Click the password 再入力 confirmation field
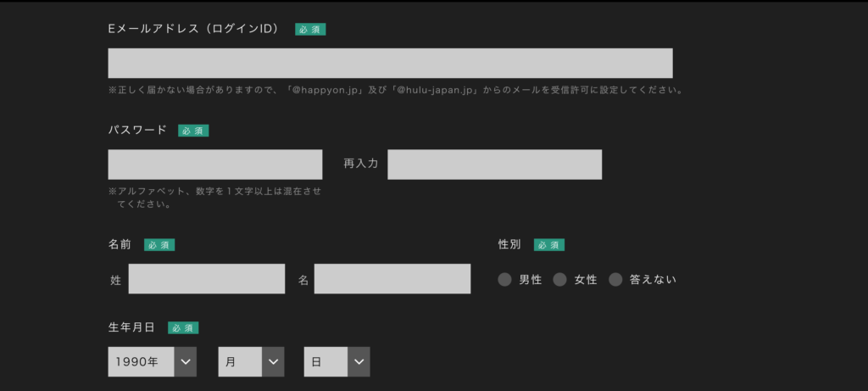This screenshot has width=868, height=391. (x=494, y=165)
